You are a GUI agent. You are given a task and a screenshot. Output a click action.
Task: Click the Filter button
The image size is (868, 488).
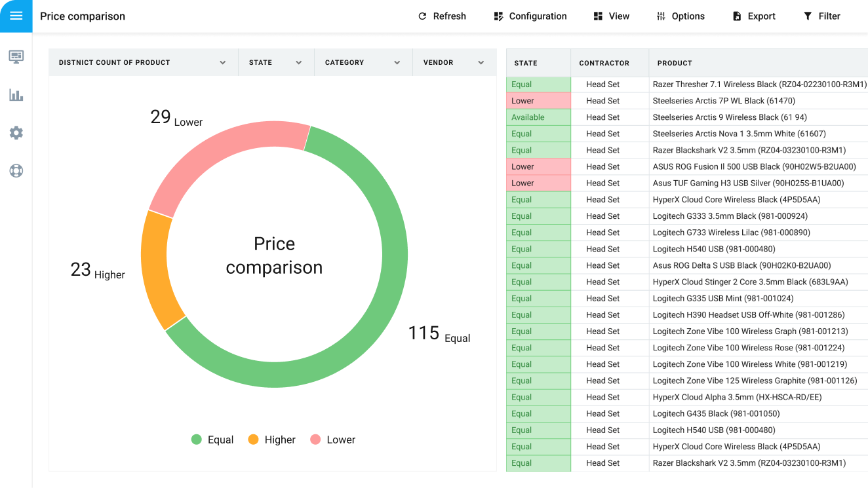pyautogui.click(x=821, y=16)
